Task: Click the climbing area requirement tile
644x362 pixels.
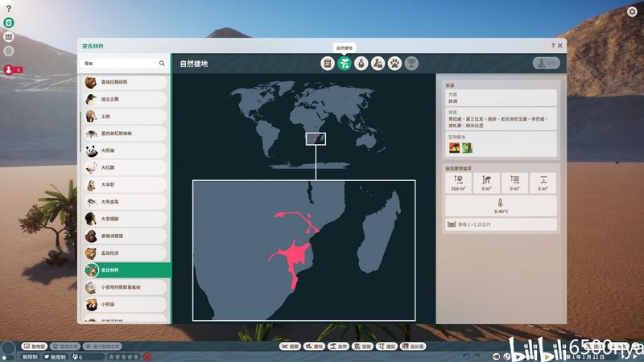Action: [x=486, y=183]
